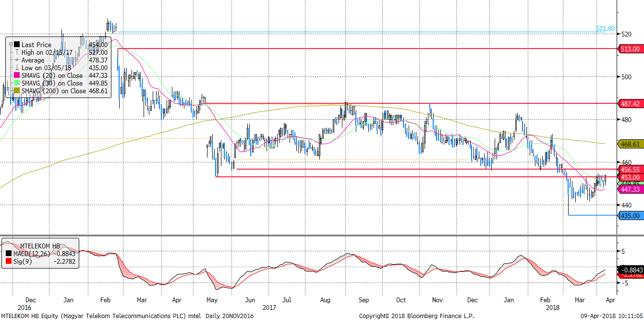Select the 435.00 blue low price tag
Viewport: 644px width, 320px height.
coord(630,216)
